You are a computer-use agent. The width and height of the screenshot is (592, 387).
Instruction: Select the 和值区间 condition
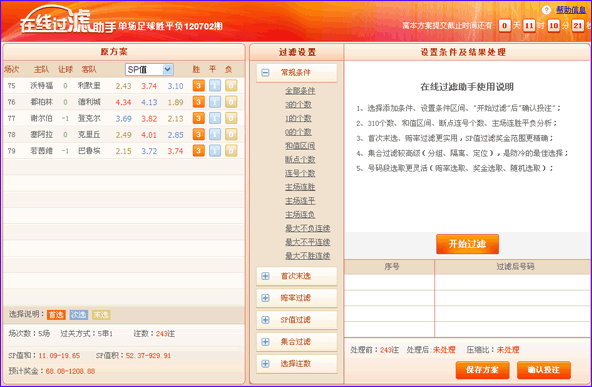click(300, 146)
